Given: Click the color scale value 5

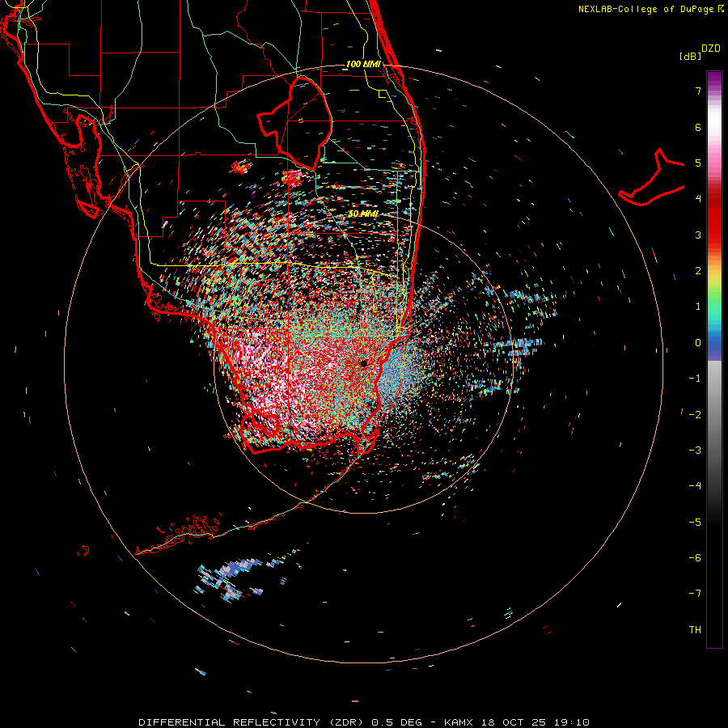Looking at the screenshot, I should [x=698, y=163].
